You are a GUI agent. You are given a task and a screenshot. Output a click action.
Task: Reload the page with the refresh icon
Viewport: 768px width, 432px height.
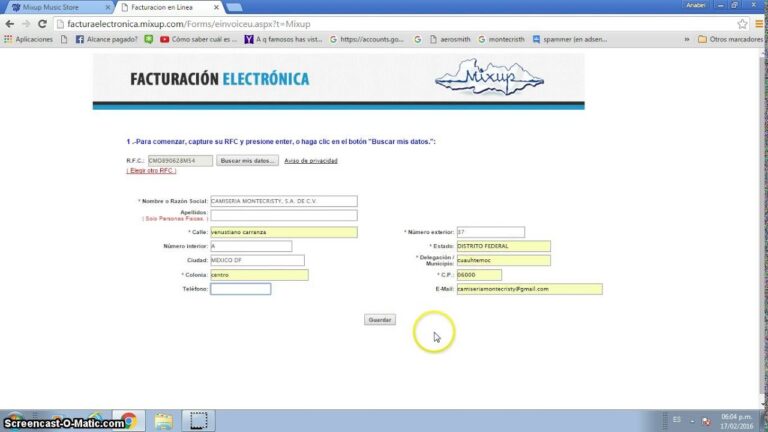point(42,24)
